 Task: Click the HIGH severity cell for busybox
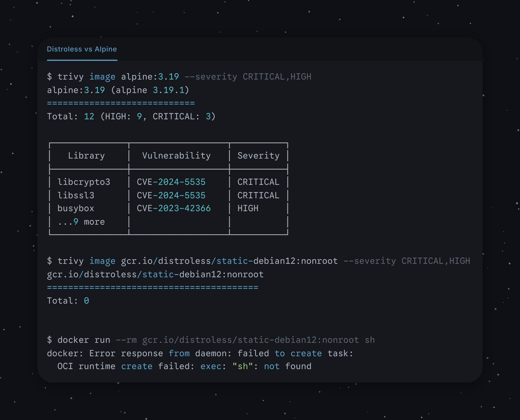pyautogui.click(x=248, y=209)
